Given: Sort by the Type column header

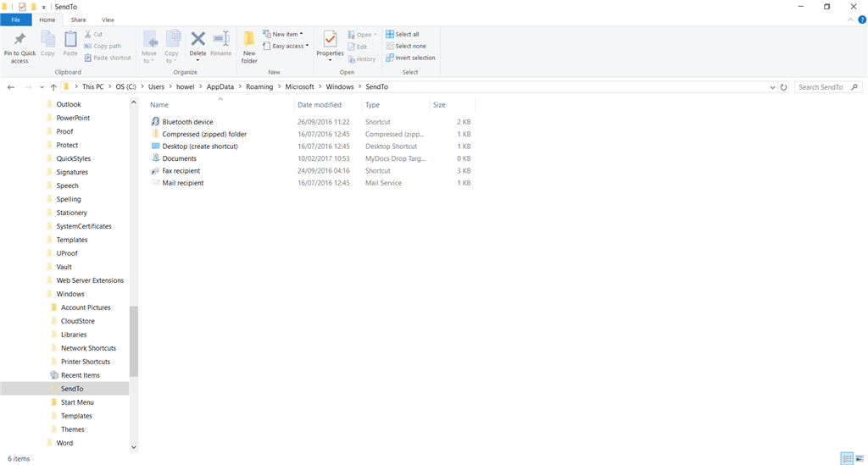Looking at the screenshot, I should 395,104.
